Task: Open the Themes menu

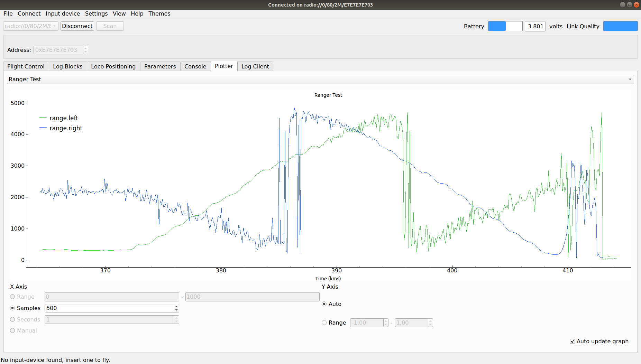Action: [x=159, y=13]
